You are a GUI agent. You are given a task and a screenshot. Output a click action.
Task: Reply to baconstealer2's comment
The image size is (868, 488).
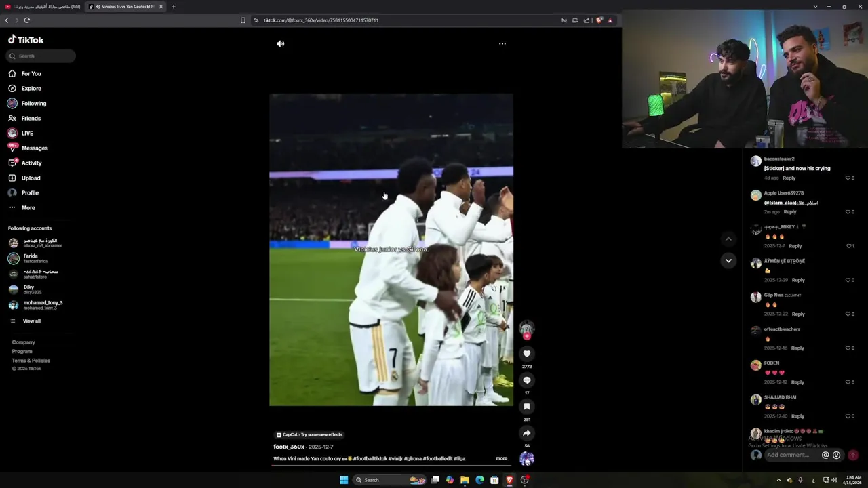[789, 178]
